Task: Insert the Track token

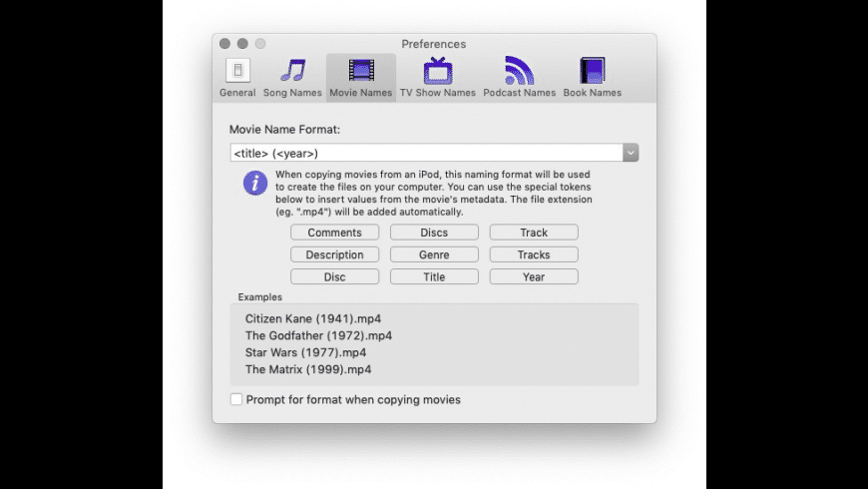Action: point(534,233)
